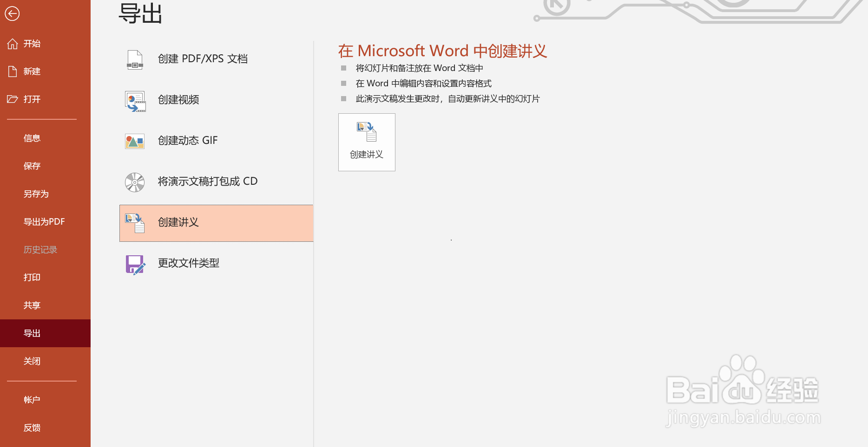Screen dimensions: 868x447
Task: Click the change file type floppy icon
Action: [135, 264]
